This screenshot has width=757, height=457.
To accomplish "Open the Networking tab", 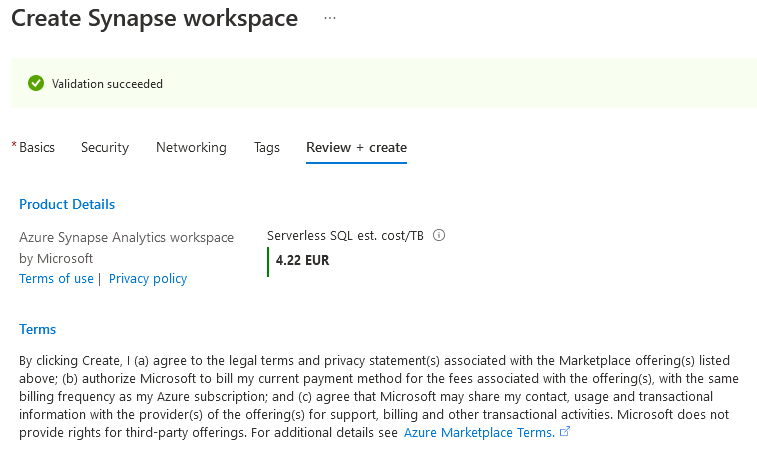I will pos(191,148).
